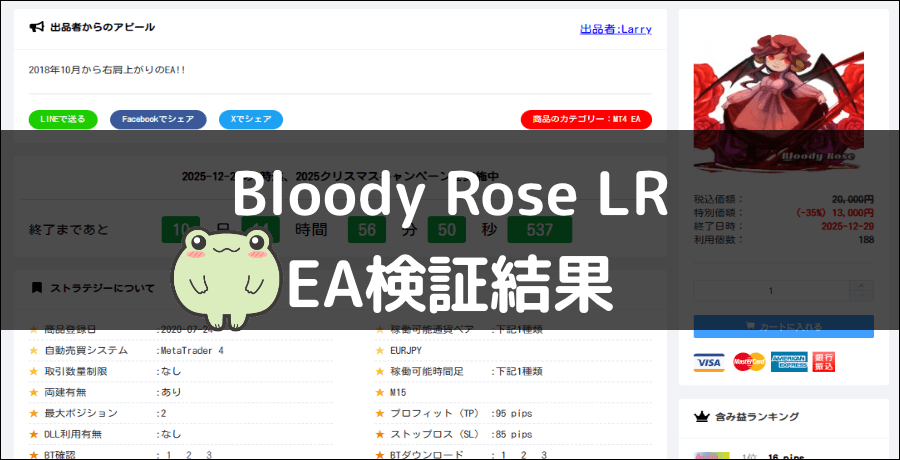Click the green frog mascot icon
Viewport: 900px width, 460px height.
(218, 270)
